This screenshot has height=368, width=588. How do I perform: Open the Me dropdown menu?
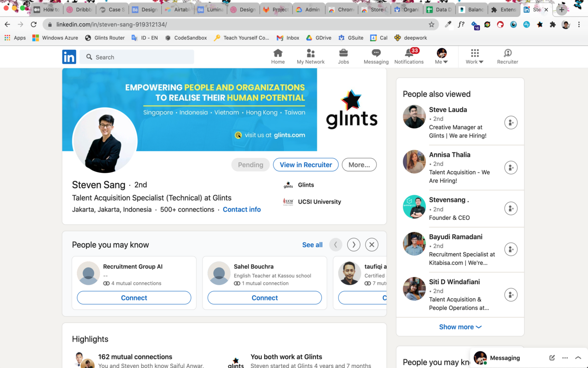click(x=441, y=56)
